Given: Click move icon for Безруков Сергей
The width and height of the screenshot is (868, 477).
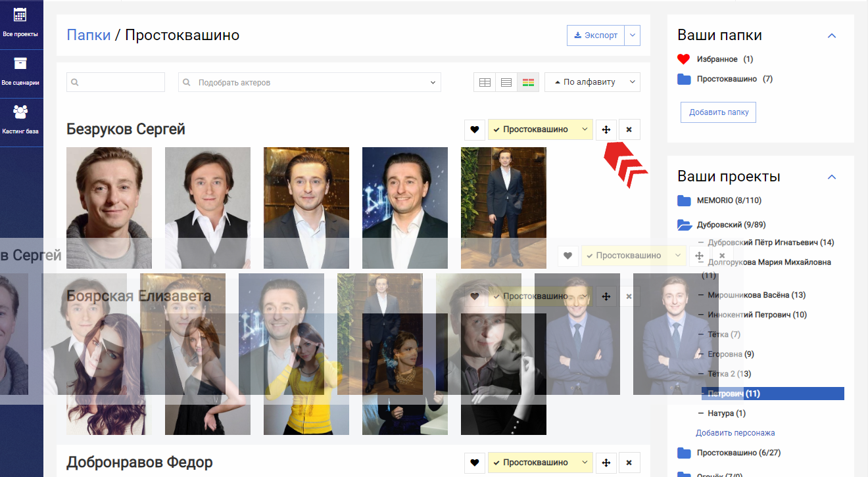Looking at the screenshot, I should (x=606, y=129).
